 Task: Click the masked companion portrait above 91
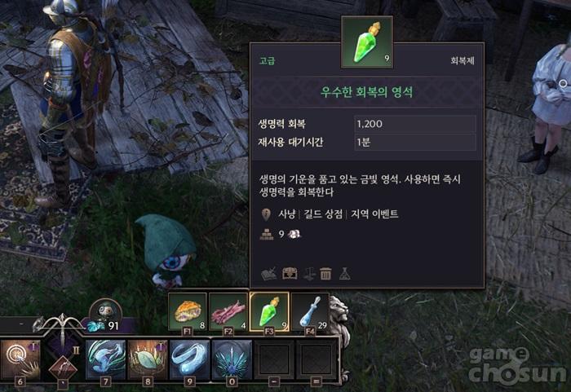105,311
